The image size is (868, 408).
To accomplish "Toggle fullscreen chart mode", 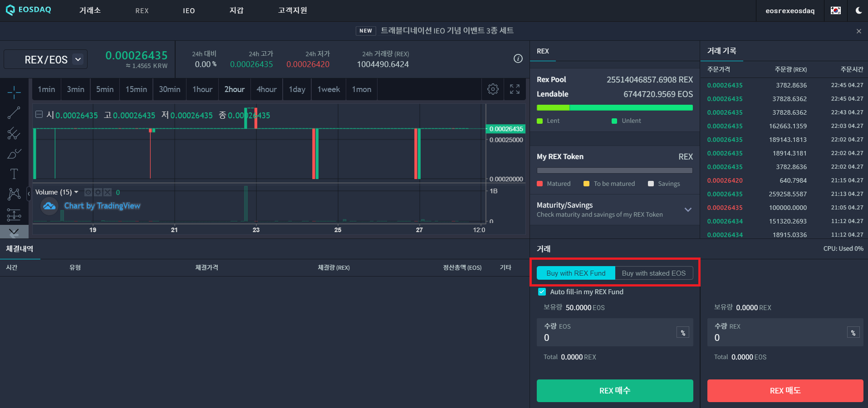I will [x=515, y=89].
